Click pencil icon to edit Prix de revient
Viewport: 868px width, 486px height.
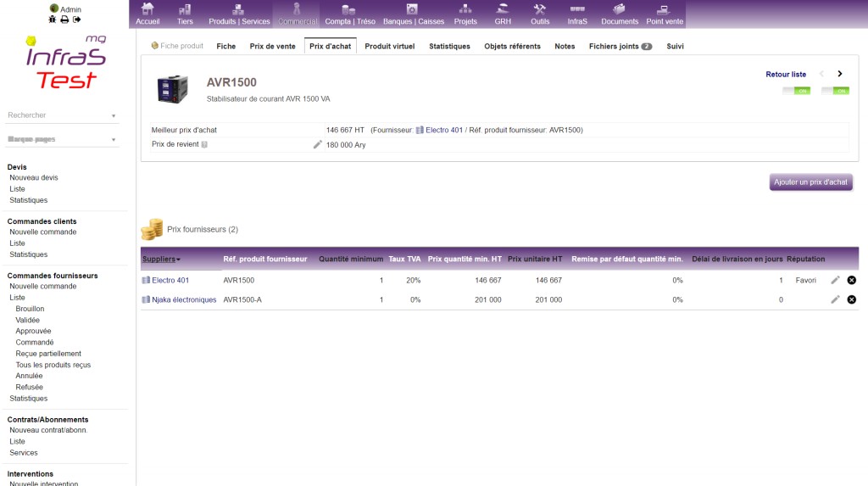(x=318, y=145)
